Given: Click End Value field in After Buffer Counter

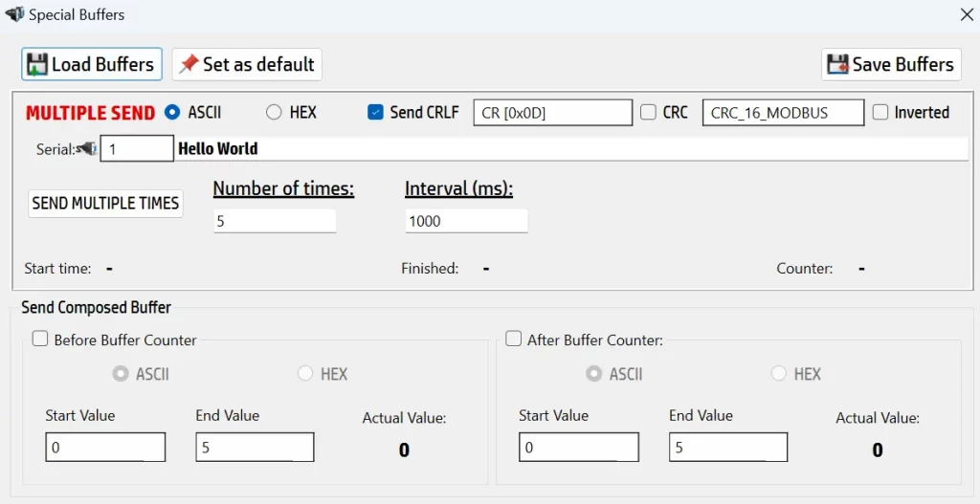Looking at the screenshot, I should (728, 448).
